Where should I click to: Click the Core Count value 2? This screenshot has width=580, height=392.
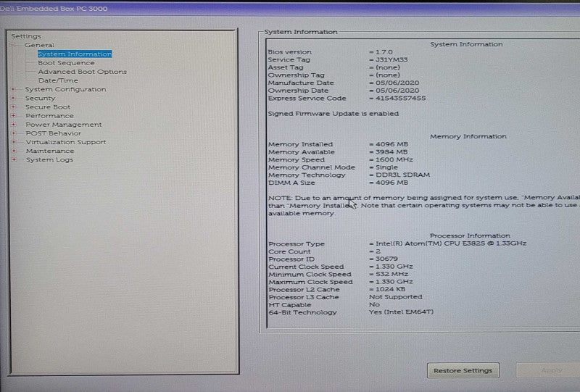tap(378, 251)
